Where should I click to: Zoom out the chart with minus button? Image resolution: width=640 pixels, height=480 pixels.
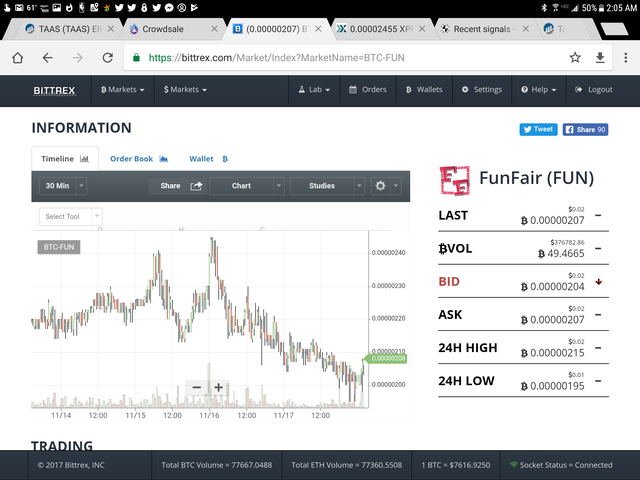pyautogui.click(x=196, y=387)
